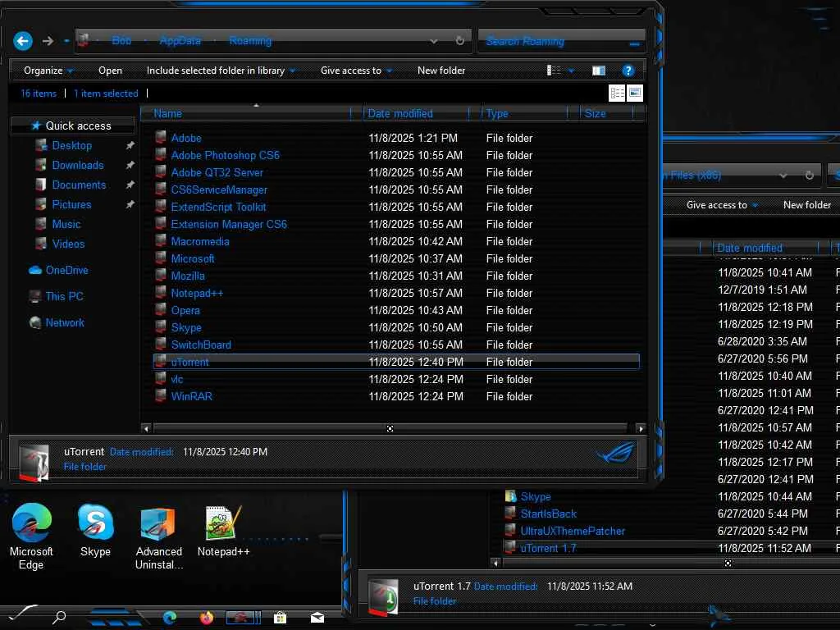Open Notepad++ desktop shortcut
The width and height of the screenshot is (840, 630).
click(223, 532)
